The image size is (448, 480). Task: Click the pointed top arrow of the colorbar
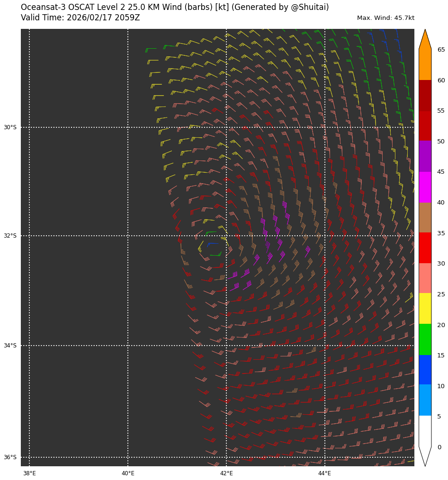[425, 39]
